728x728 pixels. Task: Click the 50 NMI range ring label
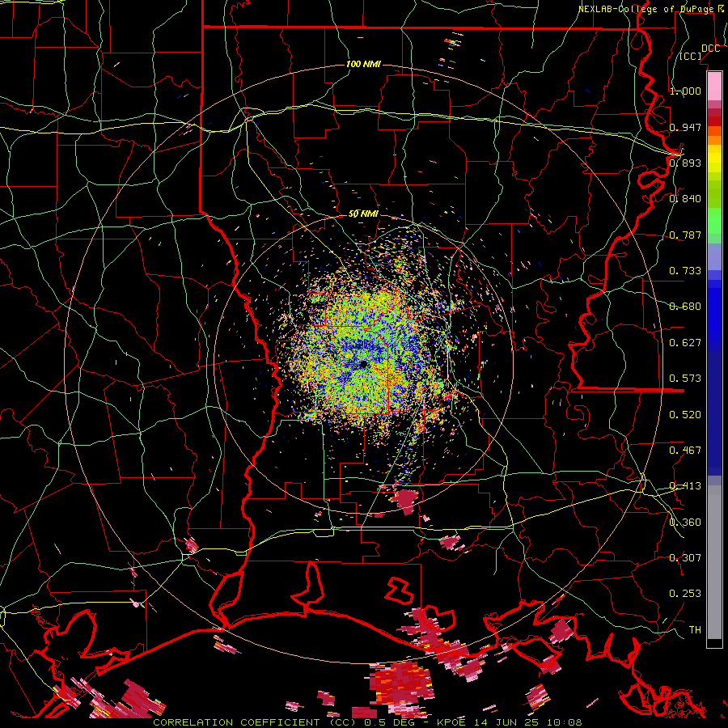click(x=363, y=214)
